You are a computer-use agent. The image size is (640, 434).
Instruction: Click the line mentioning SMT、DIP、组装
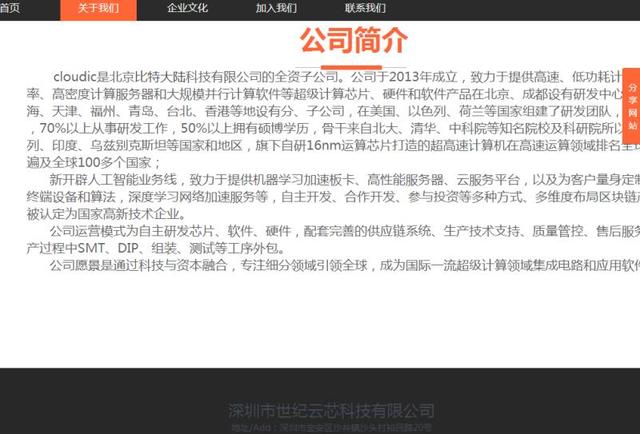pyautogui.click(x=155, y=248)
